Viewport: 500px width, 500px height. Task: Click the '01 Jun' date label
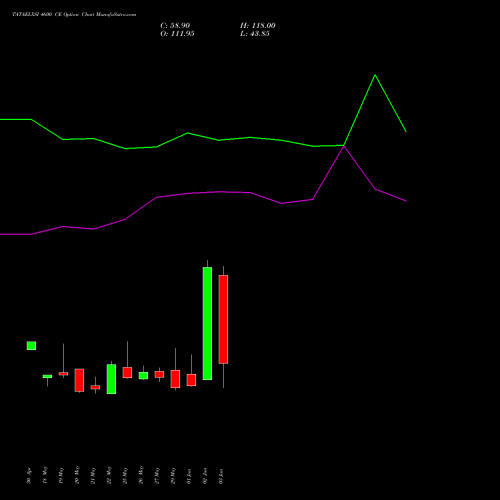(189, 476)
